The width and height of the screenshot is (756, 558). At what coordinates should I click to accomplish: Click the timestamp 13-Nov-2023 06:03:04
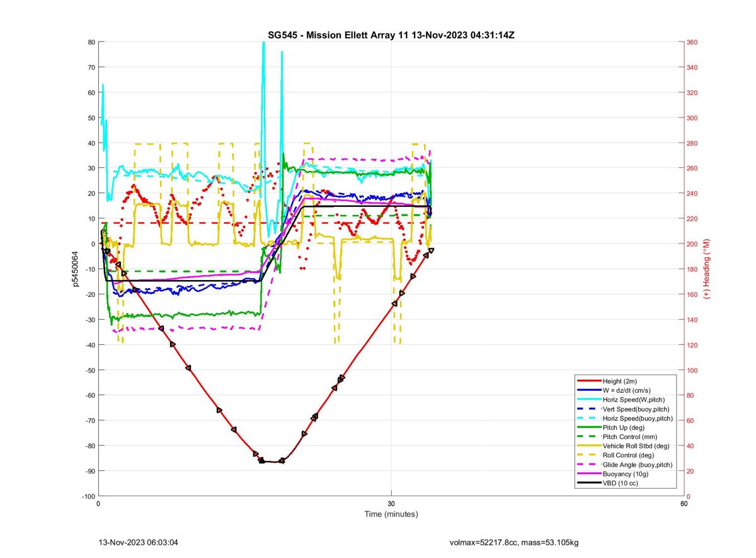(x=139, y=542)
